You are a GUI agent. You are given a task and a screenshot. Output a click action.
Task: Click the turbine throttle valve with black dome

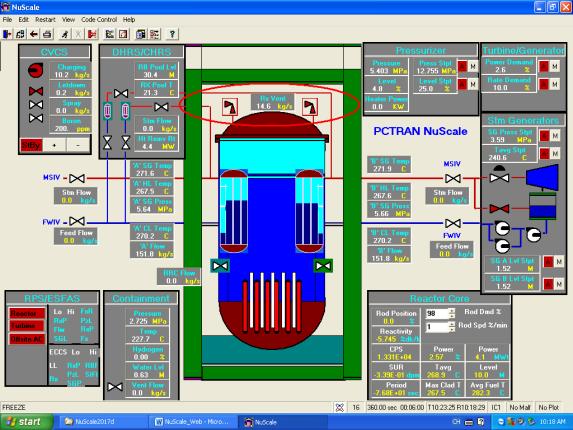[x=499, y=175]
